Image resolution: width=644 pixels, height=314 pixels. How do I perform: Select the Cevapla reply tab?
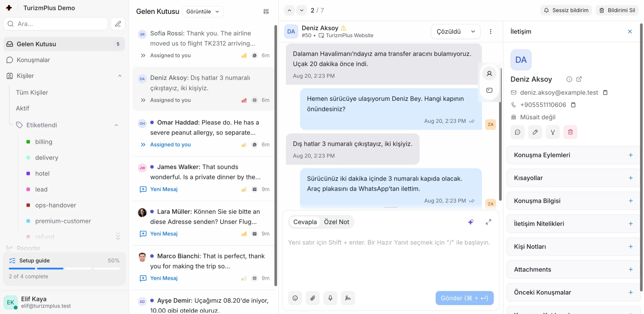tap(305, 222)
